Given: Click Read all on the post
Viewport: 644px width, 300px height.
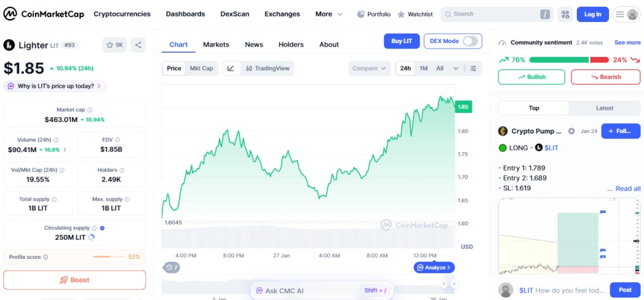Looking at the screenshot, I should pyautogui.click(x=628, y=189).
